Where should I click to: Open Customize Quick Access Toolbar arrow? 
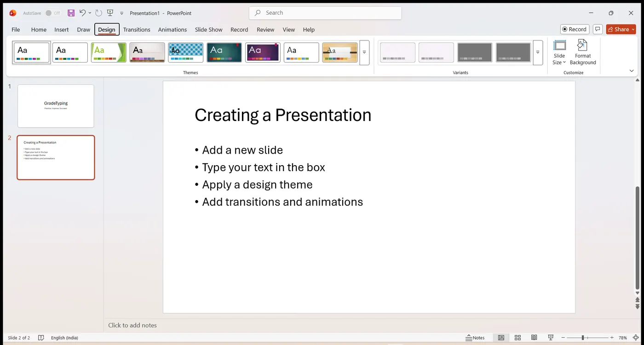[x=122, y=13]
